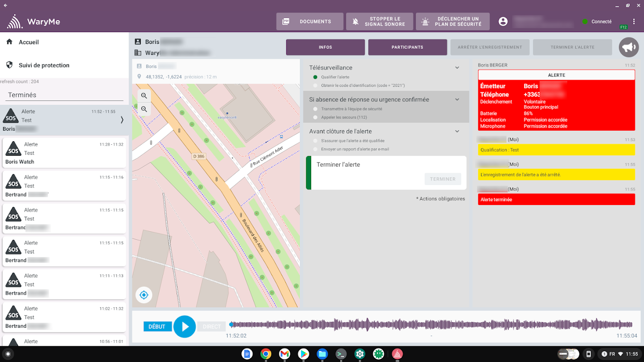Open the DOCUMENTS button
The width and height of the screenshot is (644, 362).
coord(310,21)
